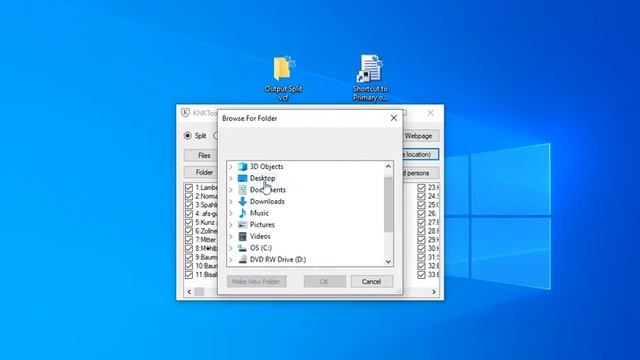
Task: Uncheck contact 9: Baum checkbox
Action: click(189, 257)
